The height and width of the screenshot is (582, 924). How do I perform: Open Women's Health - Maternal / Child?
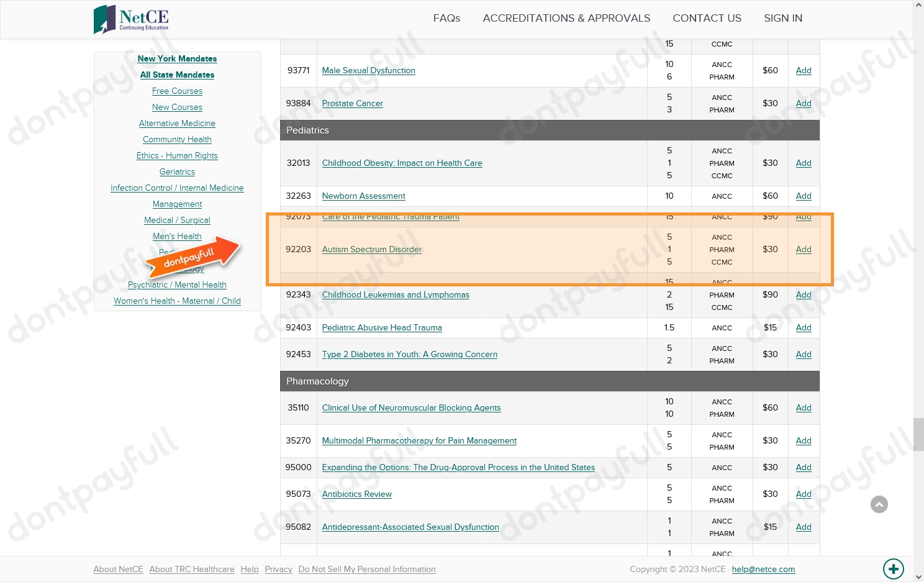[x=177, y=301]
